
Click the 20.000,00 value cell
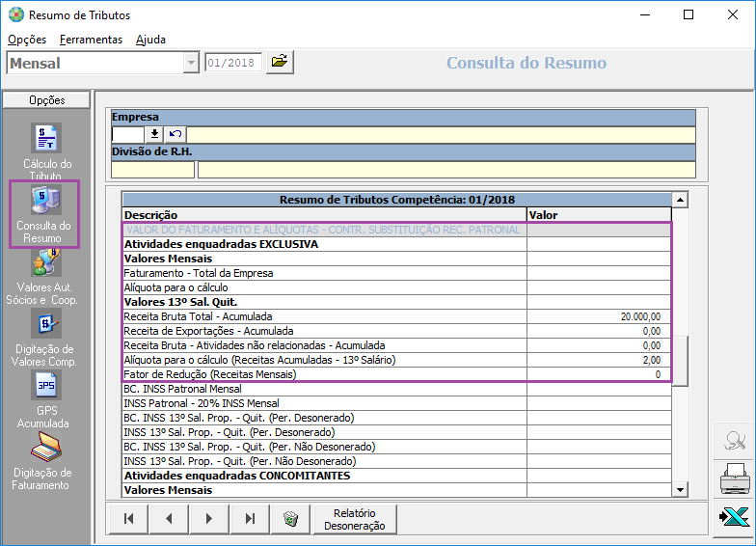599,316
